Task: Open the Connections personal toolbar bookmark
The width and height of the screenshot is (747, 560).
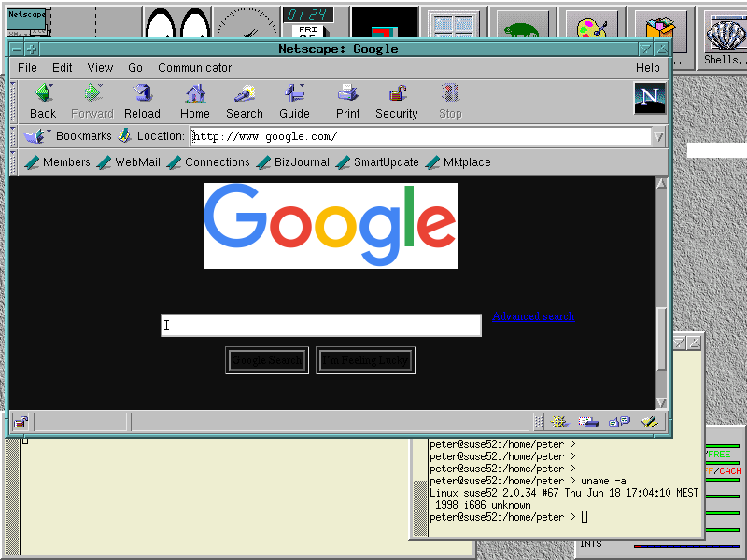Action: [208, 162]
